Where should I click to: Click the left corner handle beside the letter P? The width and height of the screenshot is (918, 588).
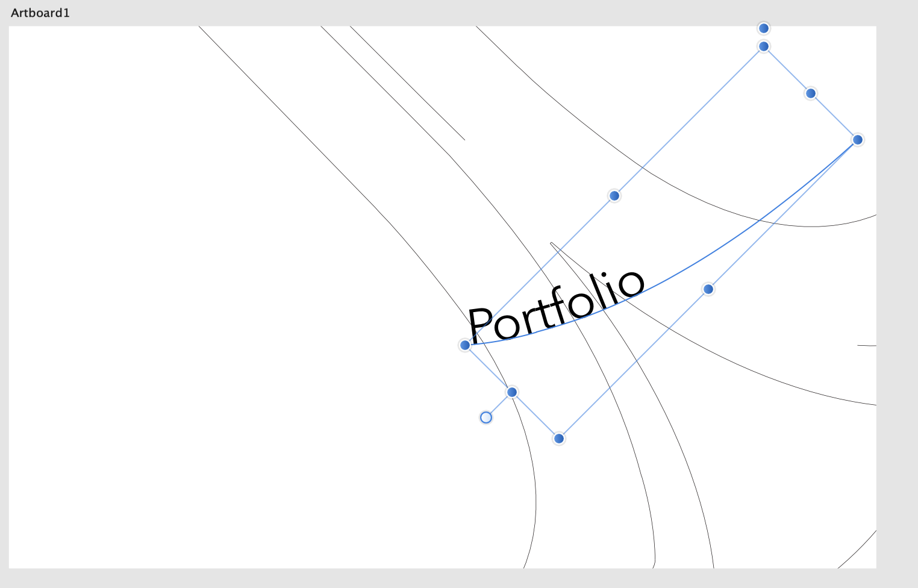[465, 345]
